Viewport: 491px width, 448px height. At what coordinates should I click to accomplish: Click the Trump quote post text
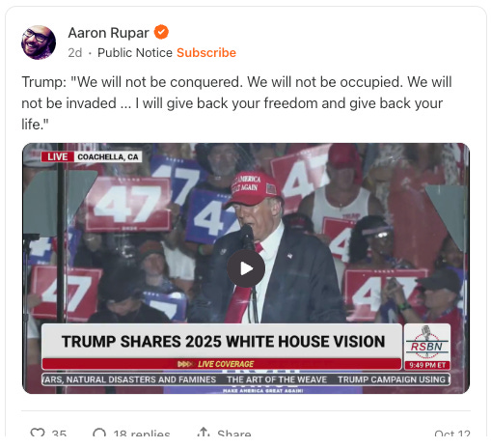(x=236, y=103)
